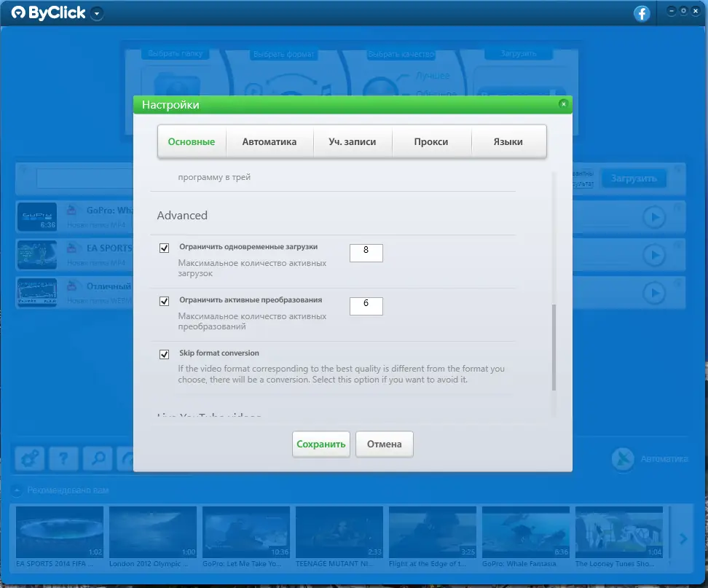
Task: Open the ByClick logo dropdown menu
Action: pos(97,14)
